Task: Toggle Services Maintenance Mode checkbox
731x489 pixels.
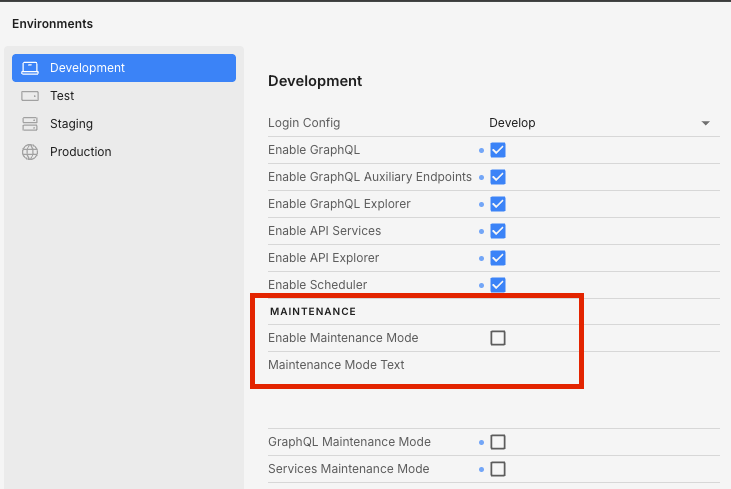Action: 498,469
